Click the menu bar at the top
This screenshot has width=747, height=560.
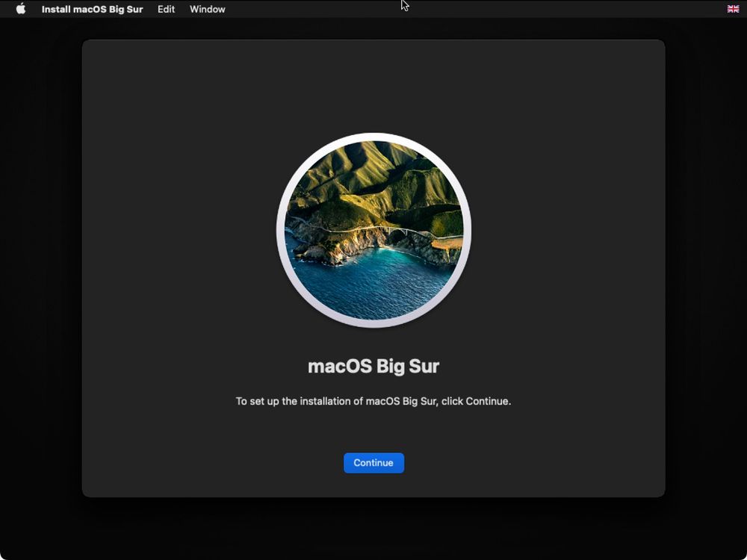click(x=448, y=9)
